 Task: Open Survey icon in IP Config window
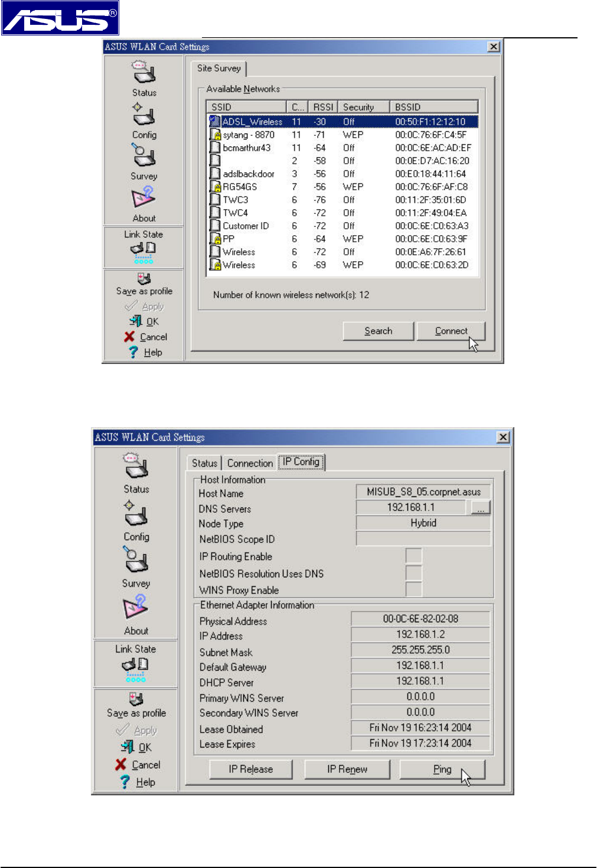point(136,559)
